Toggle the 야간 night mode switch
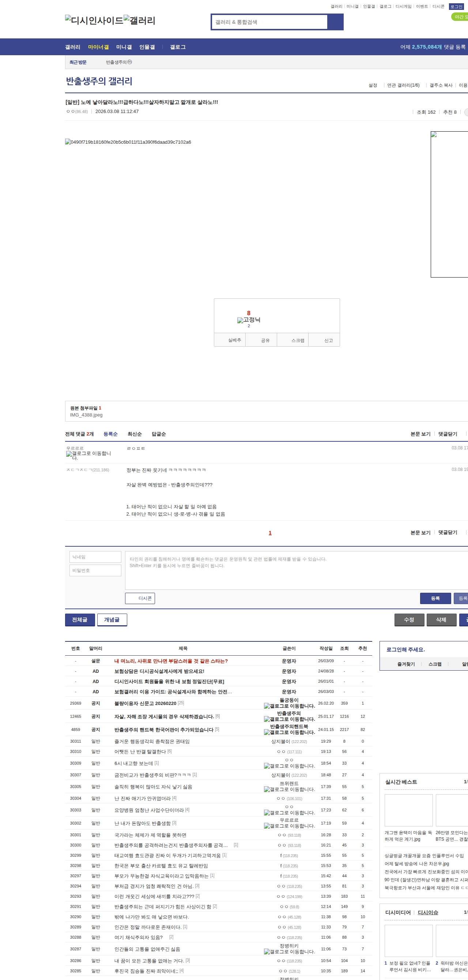Image resolution: width=468 pixels, height=980 pixels. click(460, 17)
